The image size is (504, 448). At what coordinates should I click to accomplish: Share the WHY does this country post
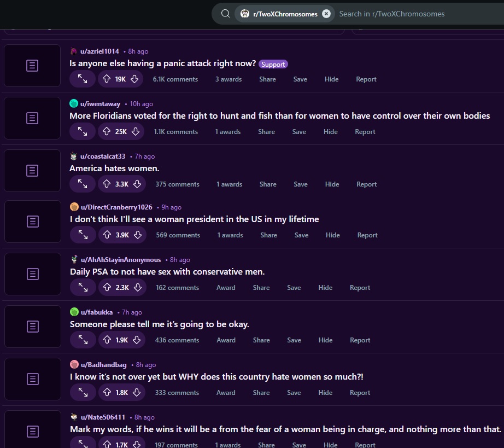[x=261, y=393]
